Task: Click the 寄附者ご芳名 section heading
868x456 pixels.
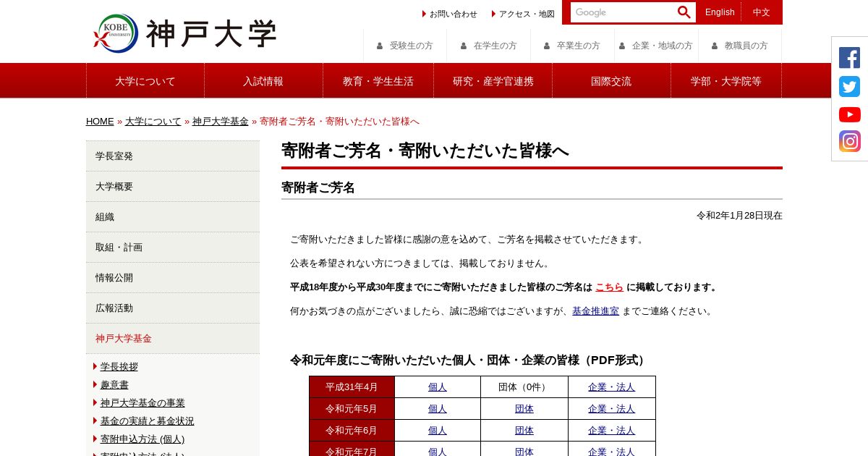Action: [318, 187]
